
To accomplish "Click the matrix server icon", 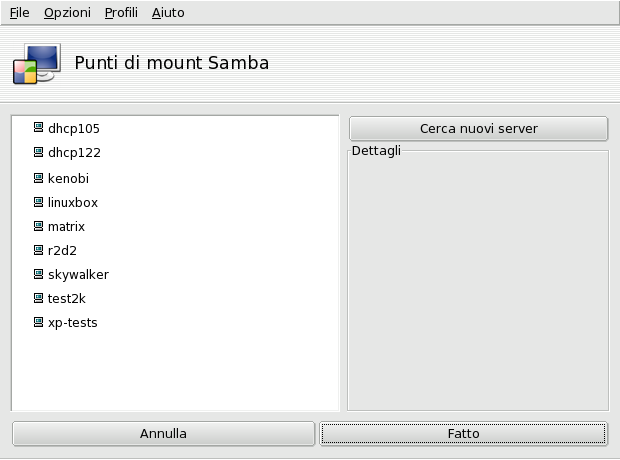I will 39,227.
